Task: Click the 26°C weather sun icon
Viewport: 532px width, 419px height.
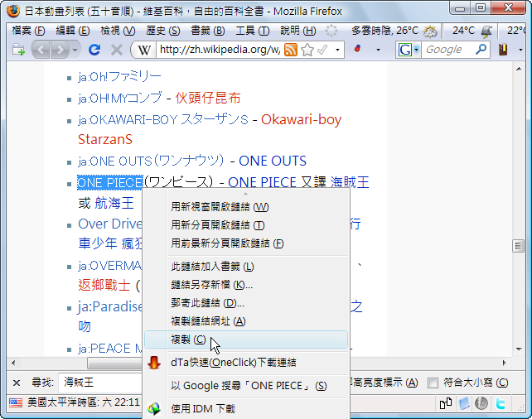Action: [x=430, y=31]
